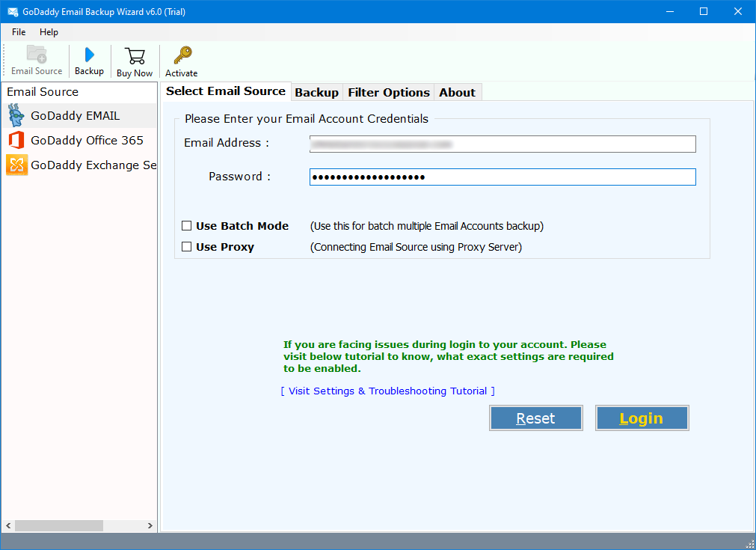
Task: Click the Password input field
Action: pyautogui.click(x=503, y=177)
